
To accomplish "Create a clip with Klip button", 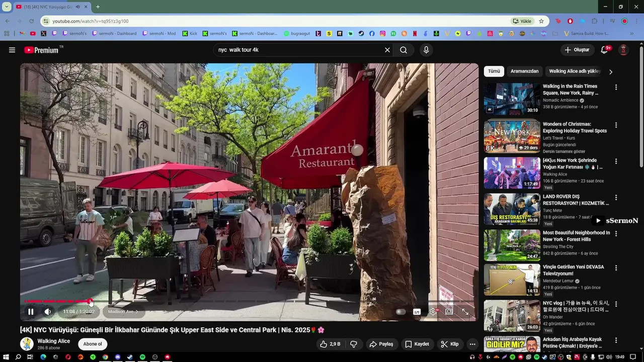I will [449, 344].
